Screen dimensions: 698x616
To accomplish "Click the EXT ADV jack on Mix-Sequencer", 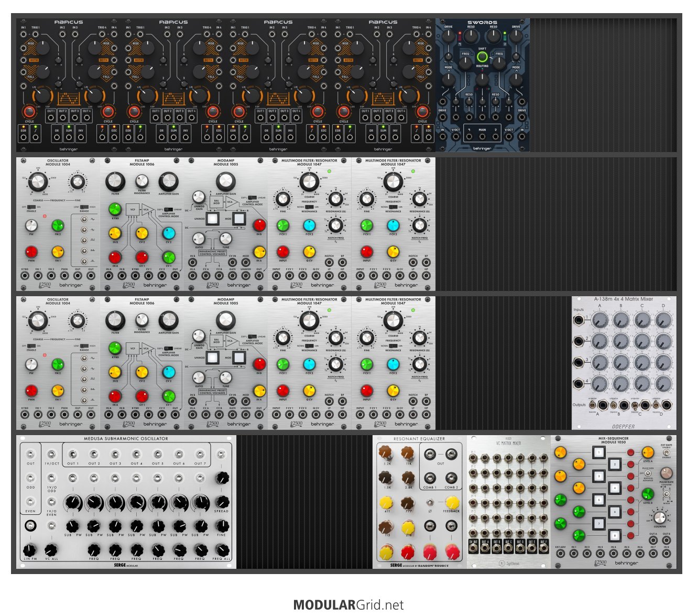I will pos(561,554).
